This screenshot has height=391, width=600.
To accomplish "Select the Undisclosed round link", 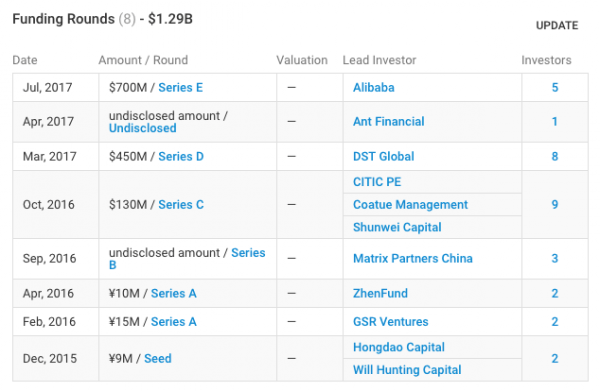I will (x=143, y=128).
